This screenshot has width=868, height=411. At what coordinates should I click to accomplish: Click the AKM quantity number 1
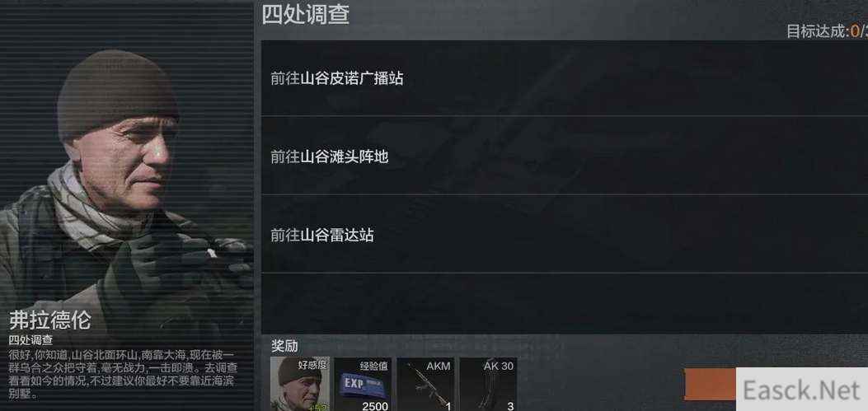point(448,407)
